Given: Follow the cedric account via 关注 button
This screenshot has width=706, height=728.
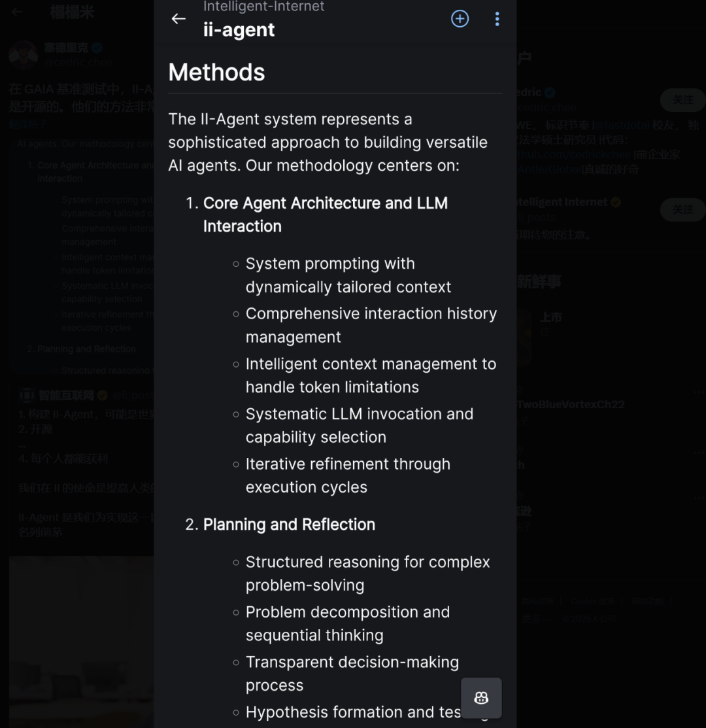Looking at the screenshot, I should click(682, 100).
